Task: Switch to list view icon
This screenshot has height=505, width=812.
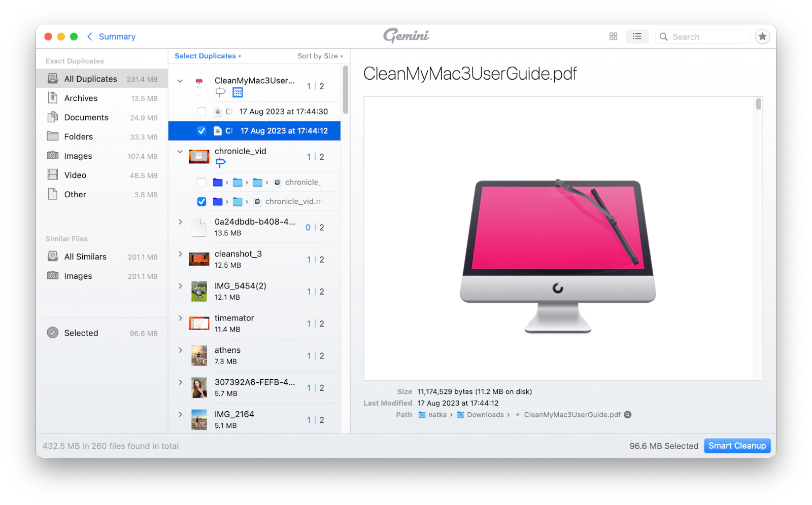Action: point(637,37)
